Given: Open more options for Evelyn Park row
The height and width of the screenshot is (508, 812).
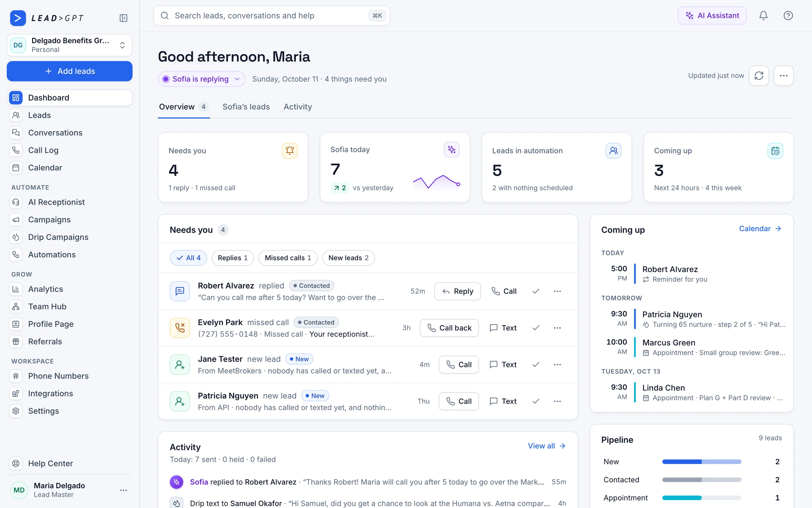Looking at the screenshot, I should [557, 328].
